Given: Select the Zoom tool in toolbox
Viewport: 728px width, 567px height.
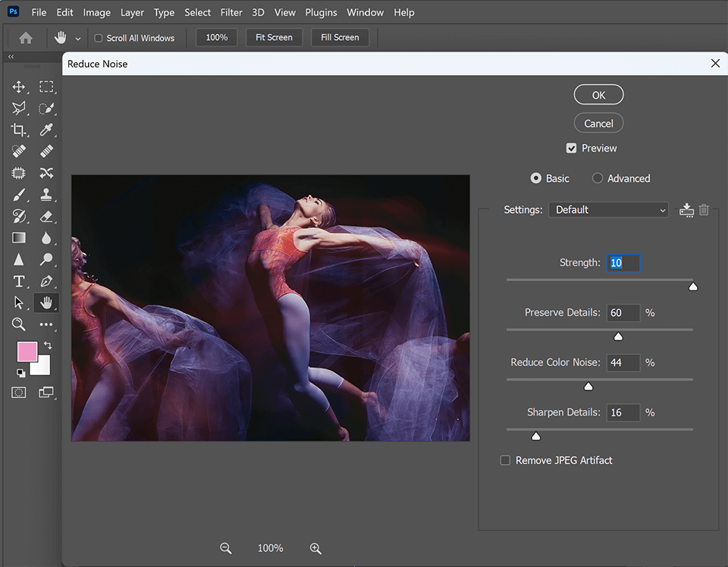Looking at the screenshot, I should click(18, 324).
